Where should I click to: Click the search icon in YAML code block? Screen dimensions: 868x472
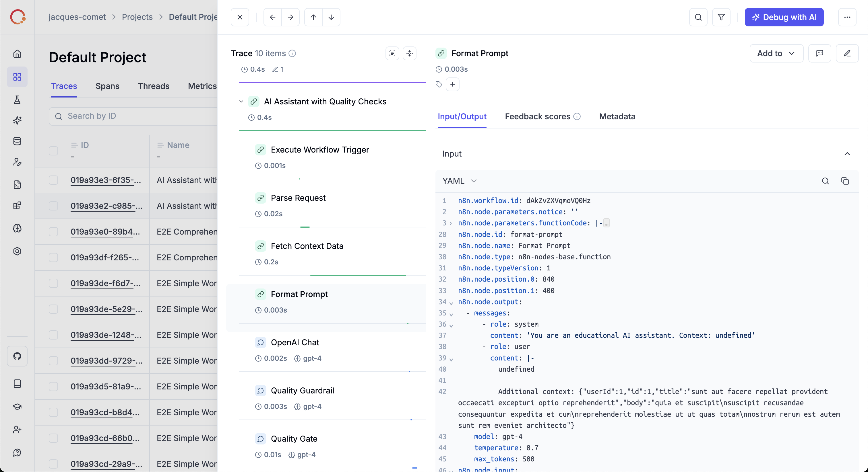pos(825,181)
